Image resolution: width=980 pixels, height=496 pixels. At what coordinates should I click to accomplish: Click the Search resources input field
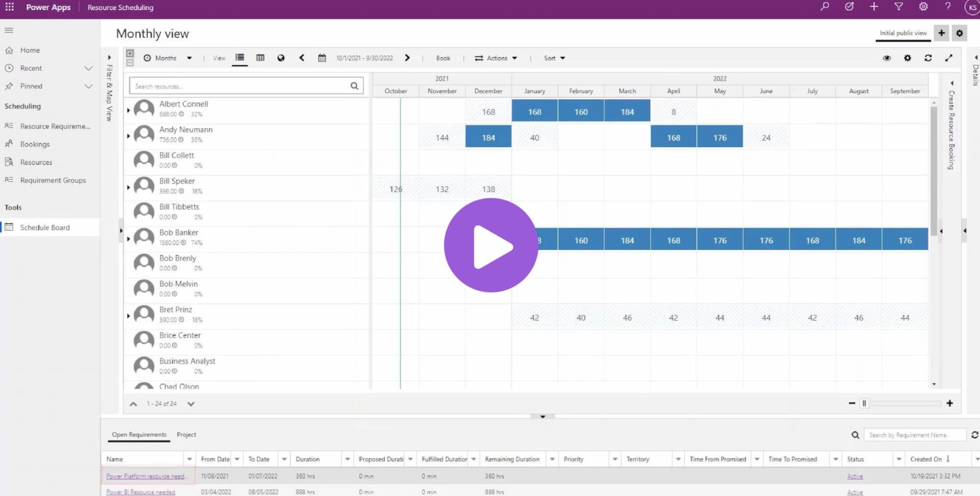tap(242, 85)
